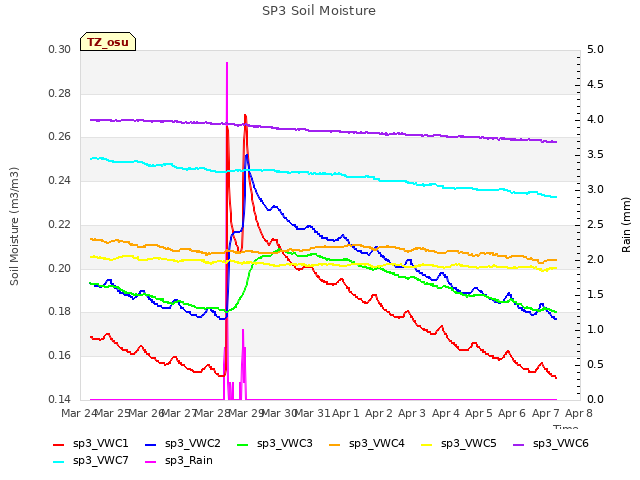Click the Mar 24 date tick label
The image size is (640, 480).
tap(79, 413)
